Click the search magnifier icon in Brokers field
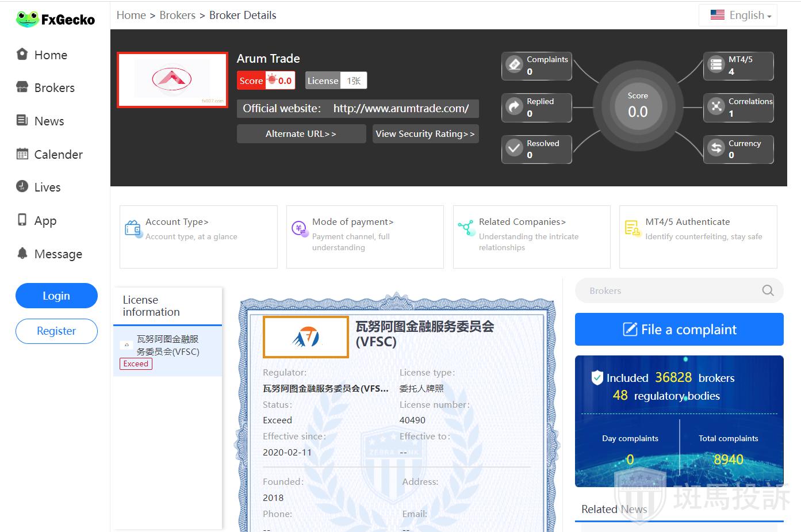 (x=768, y=290)
